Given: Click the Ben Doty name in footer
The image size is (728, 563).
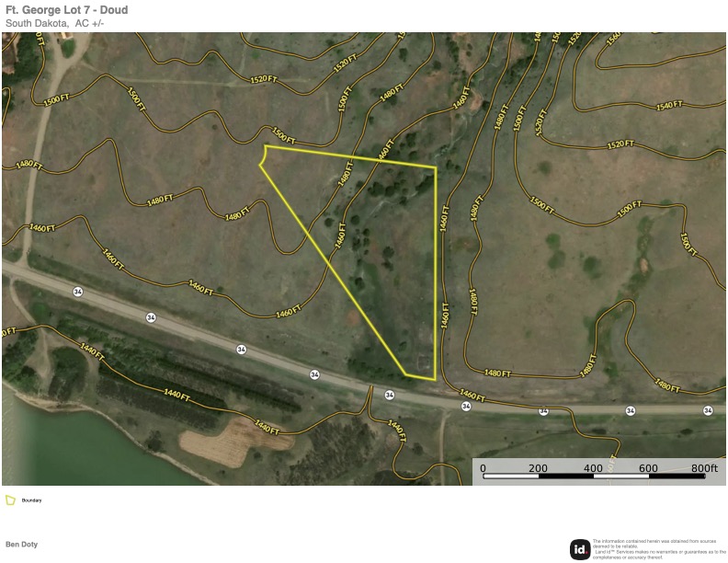Looking at the screenshot, I should click(21, 544).
